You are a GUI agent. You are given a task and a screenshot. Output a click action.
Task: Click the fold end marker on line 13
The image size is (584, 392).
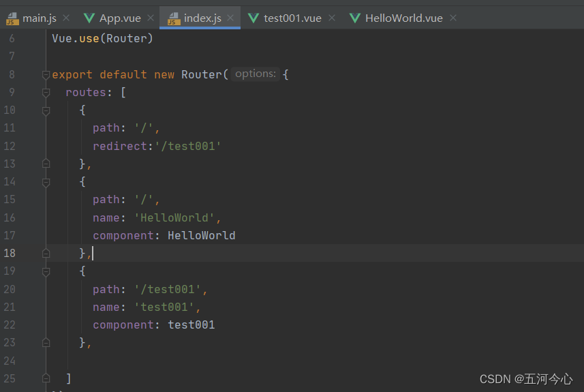(46, 163)
